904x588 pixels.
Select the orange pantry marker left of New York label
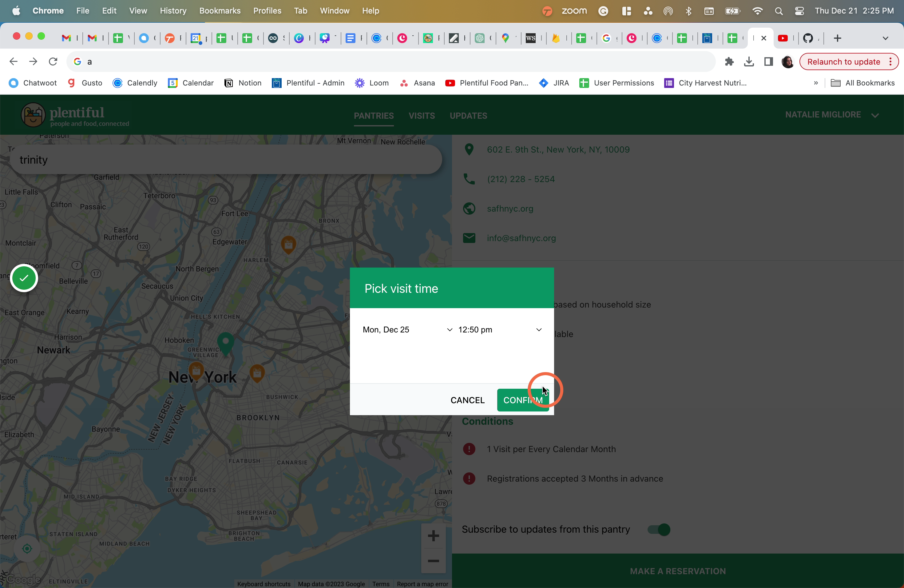[x=196, y=371]
